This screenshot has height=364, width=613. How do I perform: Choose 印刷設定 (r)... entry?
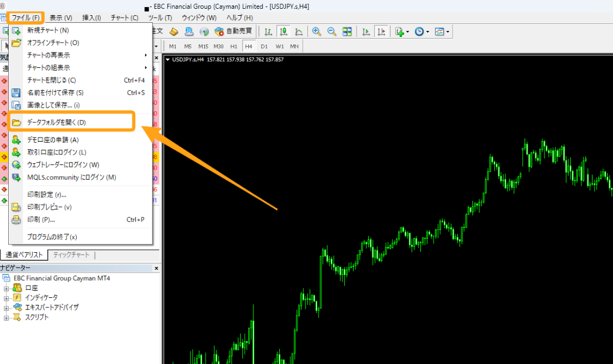coord(80,194)
